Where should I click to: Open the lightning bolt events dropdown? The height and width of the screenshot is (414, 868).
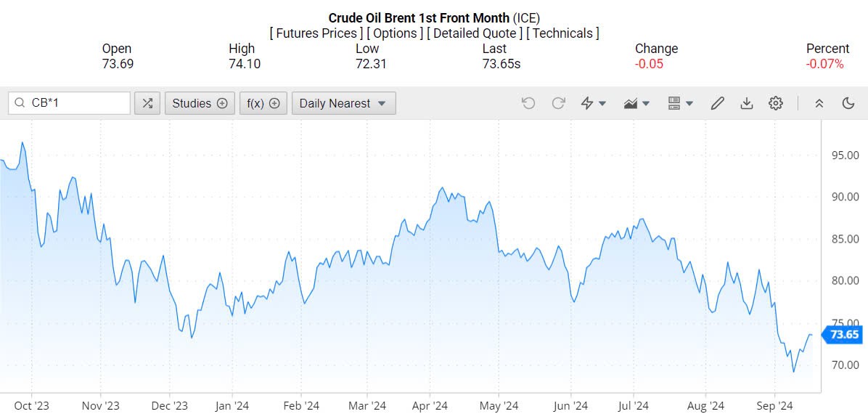pos(594,103)
